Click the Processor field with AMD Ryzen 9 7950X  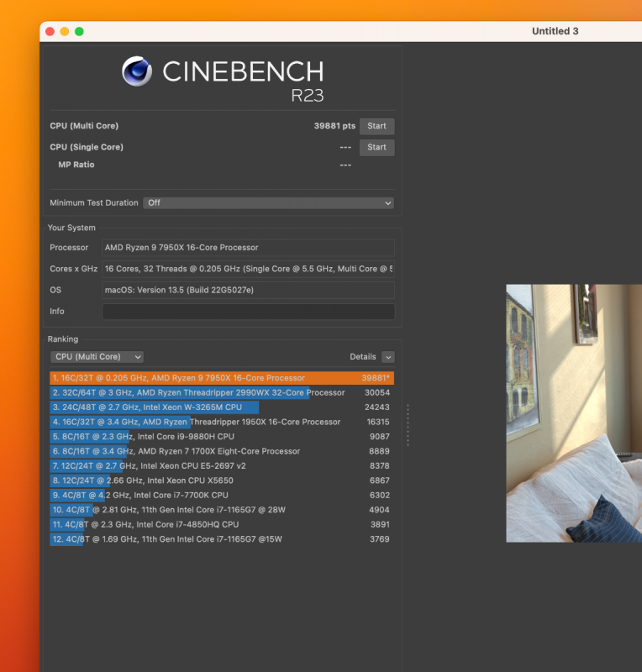point(248,248)
